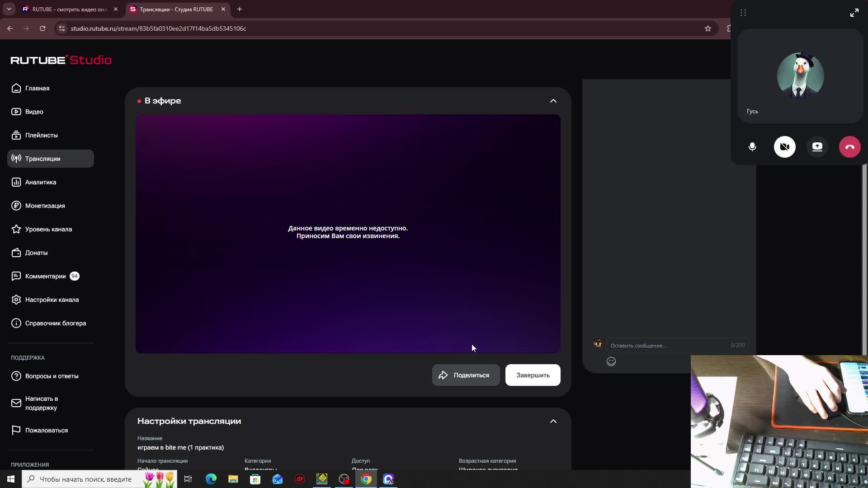Click the 'Поделиться' share button
Viewport: 868px width, 488px height.
(466, 375)
